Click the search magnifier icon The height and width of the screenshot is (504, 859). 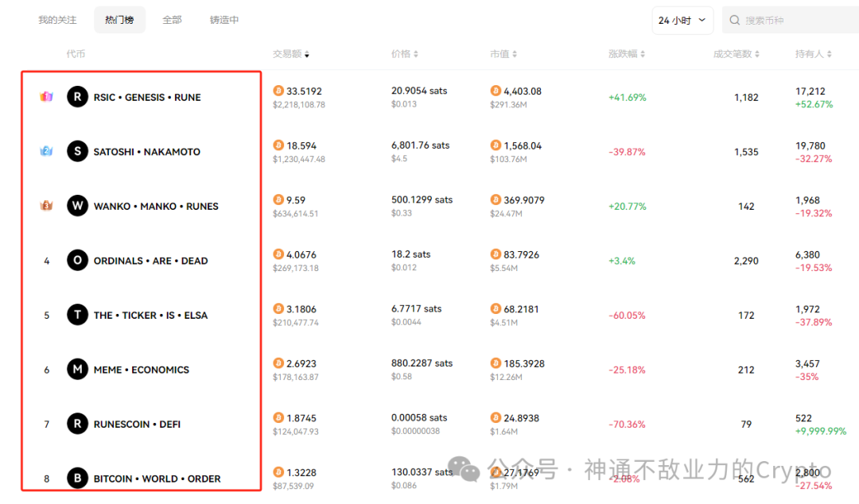click(x=735, y=20)
